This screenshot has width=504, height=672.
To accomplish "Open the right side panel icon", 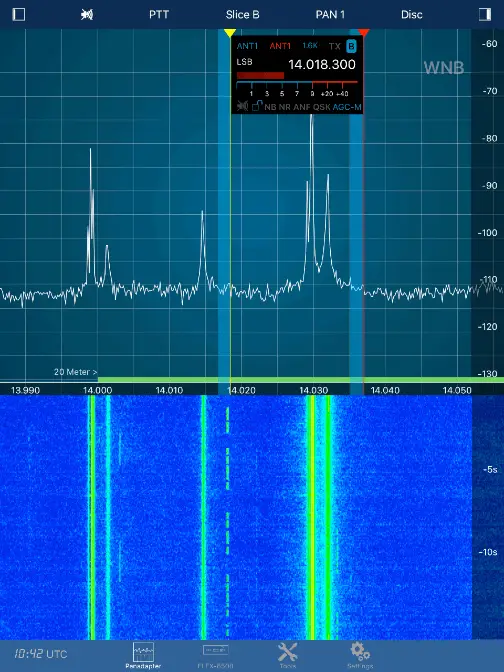I will click(485, 15).
